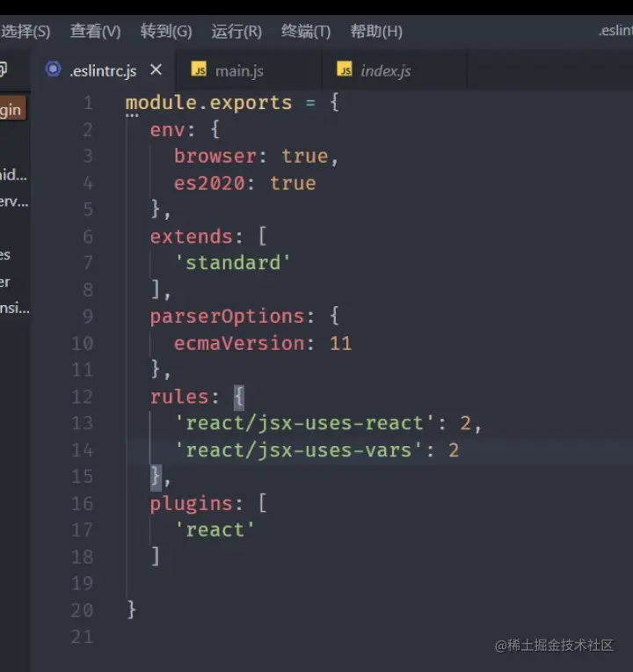
Task: Click 'browser' property on line 3
Action: (215, 157)
